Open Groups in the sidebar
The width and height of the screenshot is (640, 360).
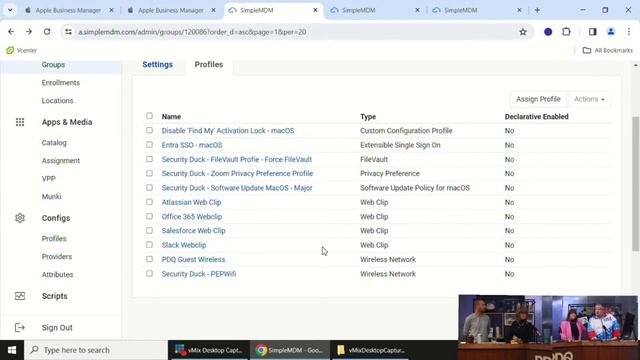[53, 64]
